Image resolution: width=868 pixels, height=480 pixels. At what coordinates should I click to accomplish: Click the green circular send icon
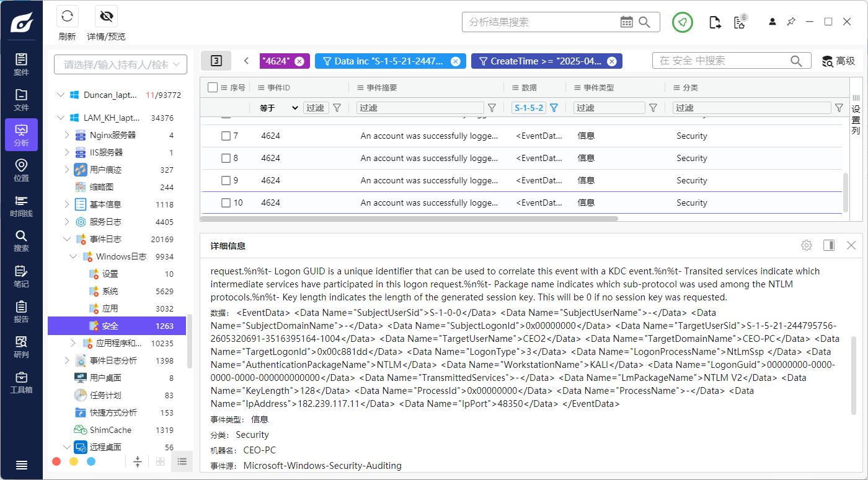click(x=683, y=22)
